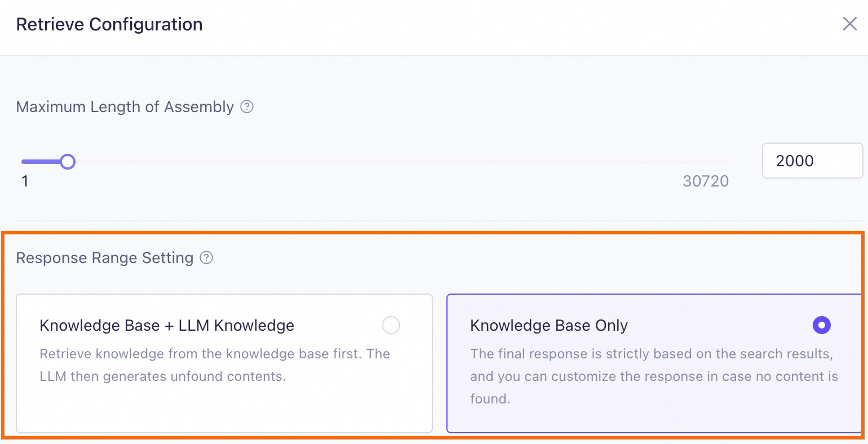Viewport: 868px width, 444px height.
Task: Click the 'LLM then generates unfound contents' description
Action: coord(162,376)
